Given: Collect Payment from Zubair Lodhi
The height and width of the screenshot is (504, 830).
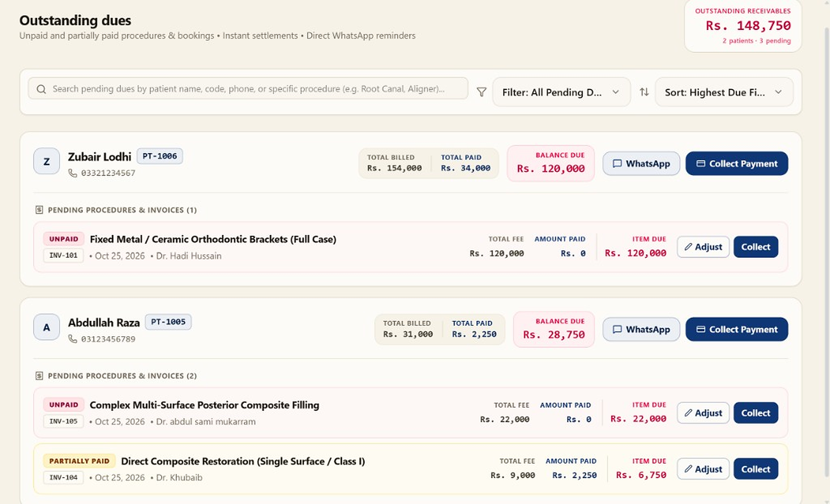Looking at the screenshot, I should [737, 164].
